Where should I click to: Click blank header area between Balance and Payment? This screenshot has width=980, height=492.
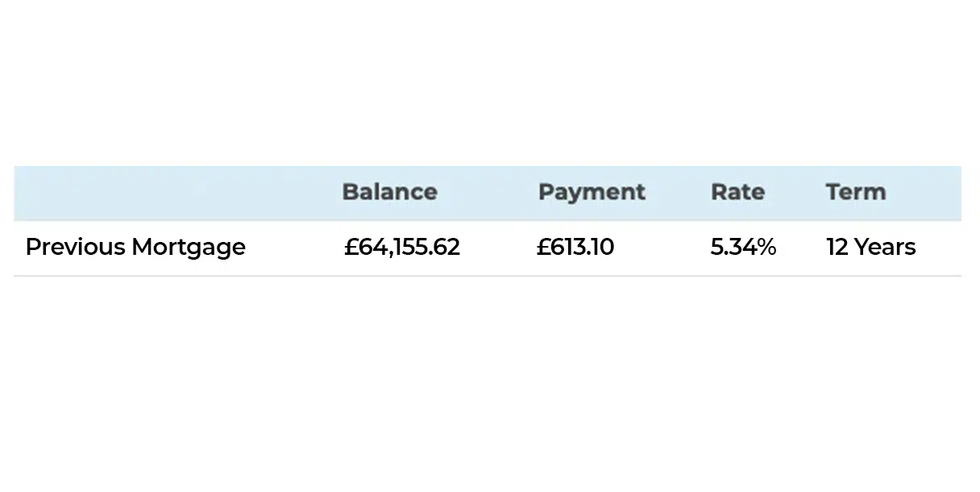(488, 193)
